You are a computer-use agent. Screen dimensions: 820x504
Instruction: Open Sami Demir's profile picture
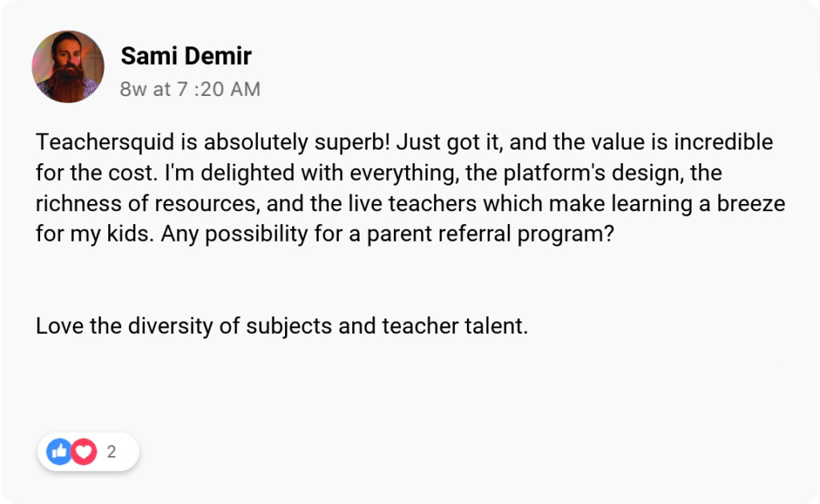click(x=68, y=66)
